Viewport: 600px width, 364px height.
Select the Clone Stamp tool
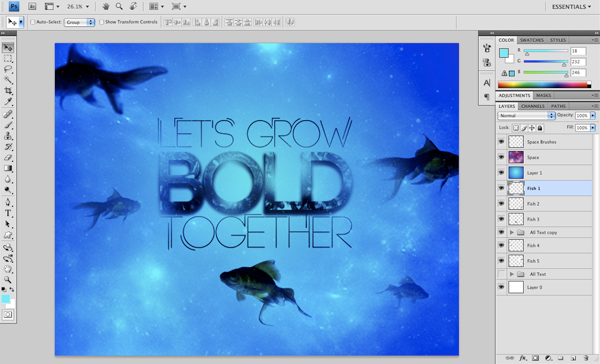(x=8, y=136)
